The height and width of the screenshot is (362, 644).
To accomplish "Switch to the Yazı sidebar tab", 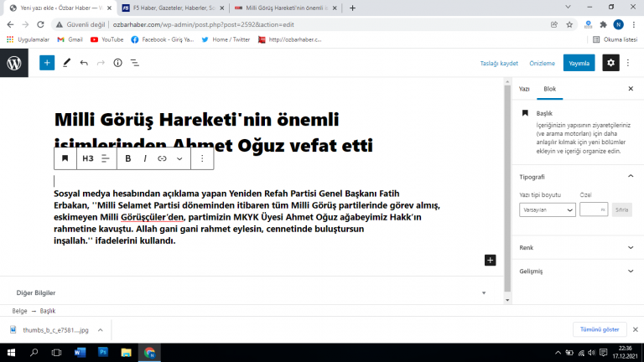I will pyautogui.click(x=524, y=88).
